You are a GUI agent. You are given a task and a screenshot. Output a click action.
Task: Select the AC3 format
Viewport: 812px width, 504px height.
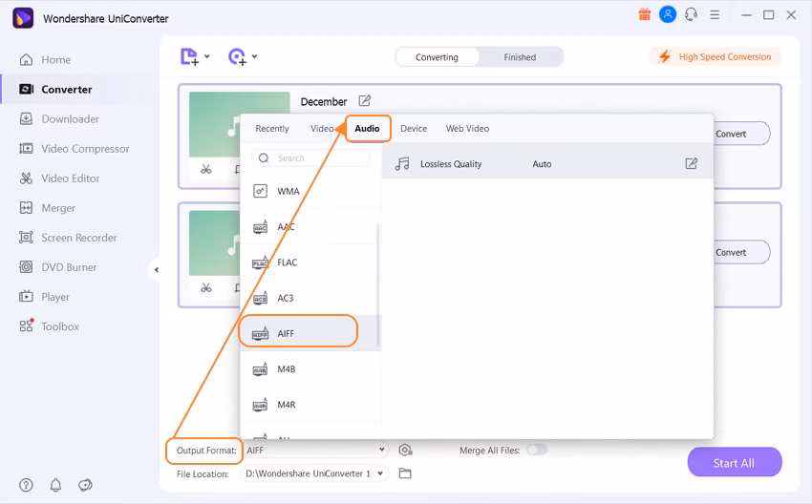point(310,298)
